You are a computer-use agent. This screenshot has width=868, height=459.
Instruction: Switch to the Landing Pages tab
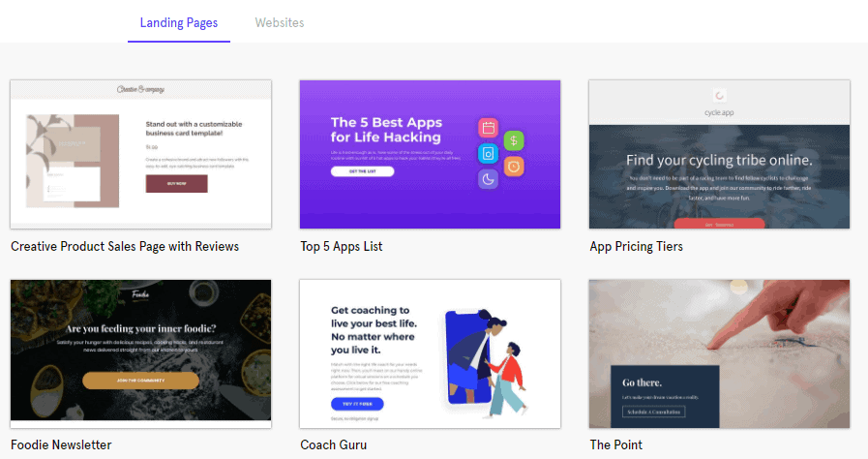click(x=179, y=22)
